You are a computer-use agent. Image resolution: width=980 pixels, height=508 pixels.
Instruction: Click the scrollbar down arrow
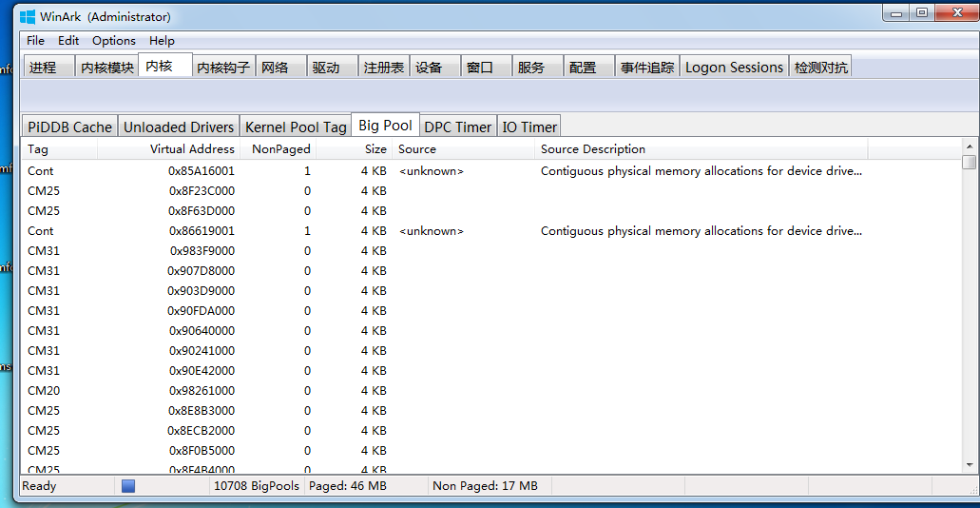point(970,465)
